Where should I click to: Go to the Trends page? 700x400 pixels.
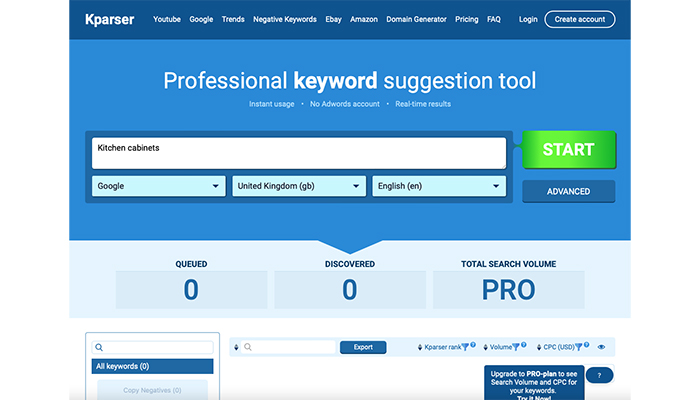tap(233, 19)
